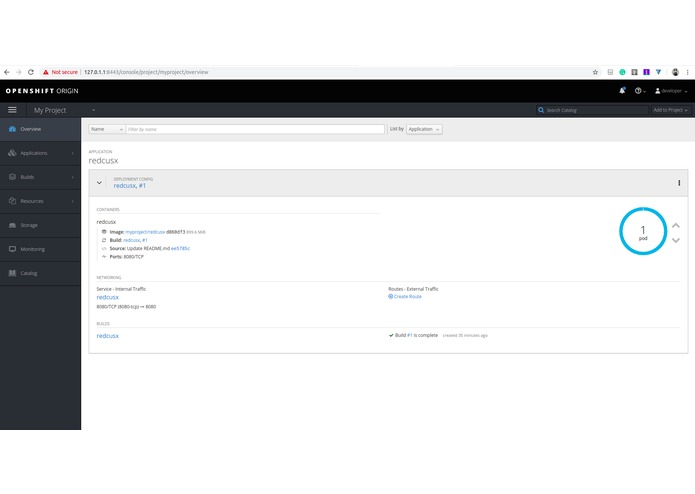Viewport: 695px width, 494px height.
Task: Open Resources in the sidebar
Action: [x=40, y=201]
